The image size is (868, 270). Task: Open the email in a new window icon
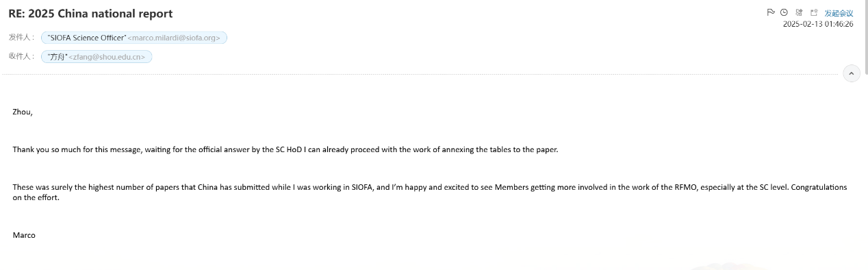(814, 12)
